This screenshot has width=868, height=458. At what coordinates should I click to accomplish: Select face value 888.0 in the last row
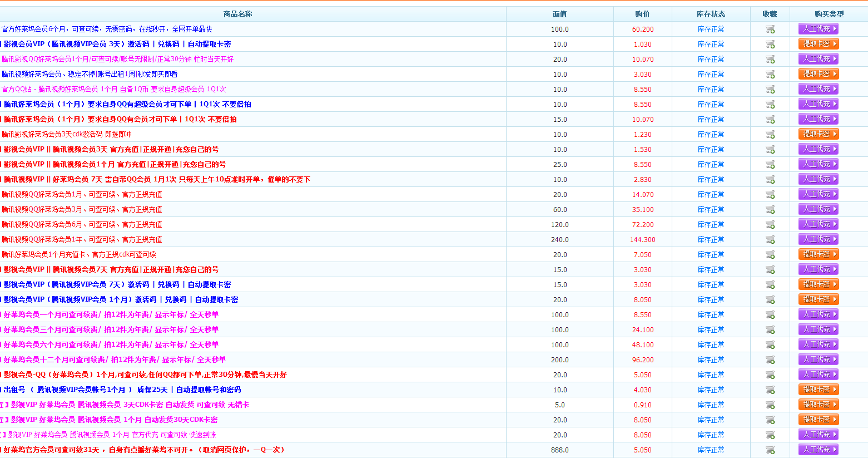(x=560, y=450)
